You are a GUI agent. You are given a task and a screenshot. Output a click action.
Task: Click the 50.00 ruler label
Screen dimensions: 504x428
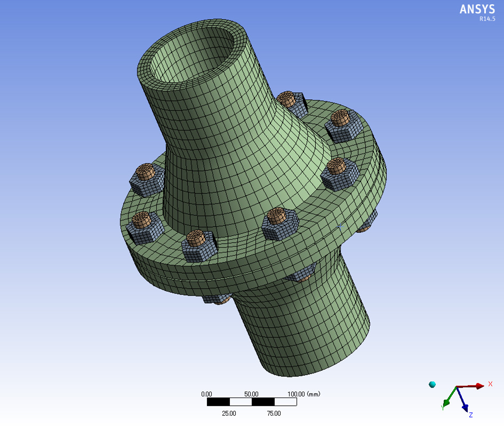251,394
